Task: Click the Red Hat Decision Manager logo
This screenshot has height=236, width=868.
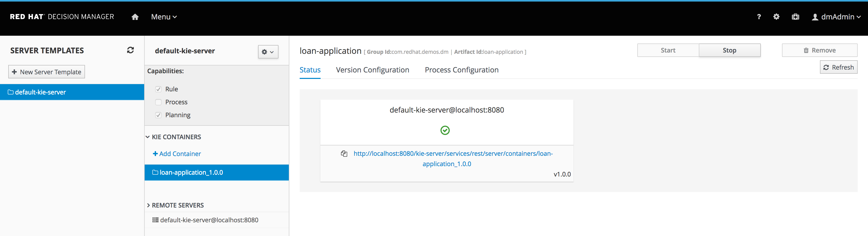Action: coord(62,17)
